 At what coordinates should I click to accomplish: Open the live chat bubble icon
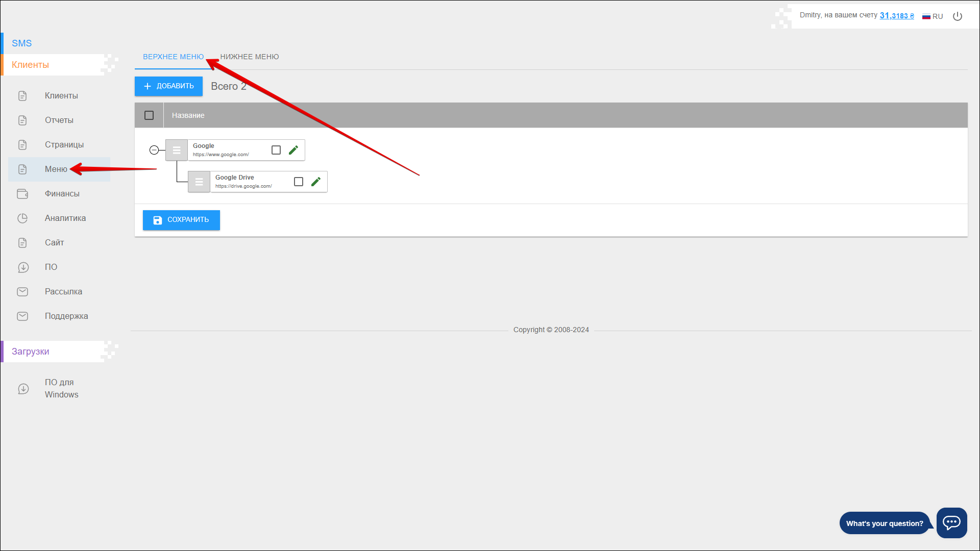[x=951, y=522]
